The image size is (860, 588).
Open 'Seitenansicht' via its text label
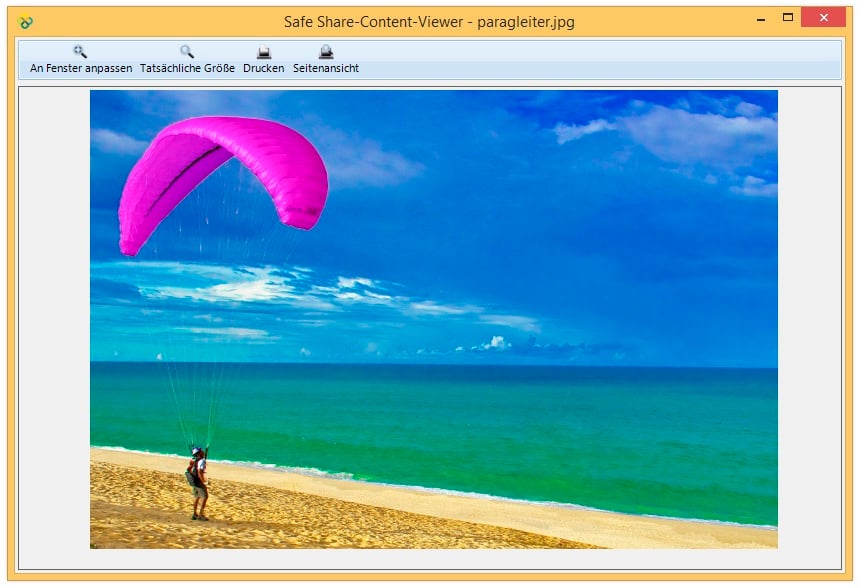(326, 68)
